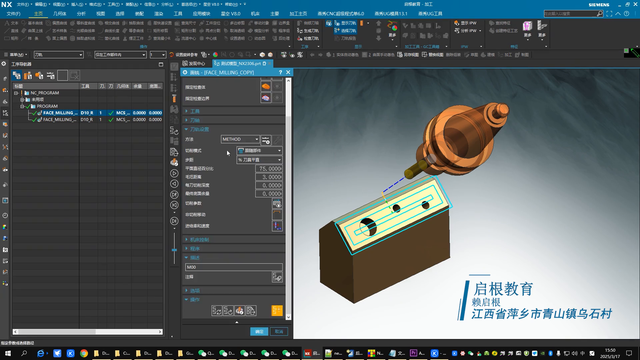Click the Generate tool path icon
640x360 pixels.
click(217, 311)
